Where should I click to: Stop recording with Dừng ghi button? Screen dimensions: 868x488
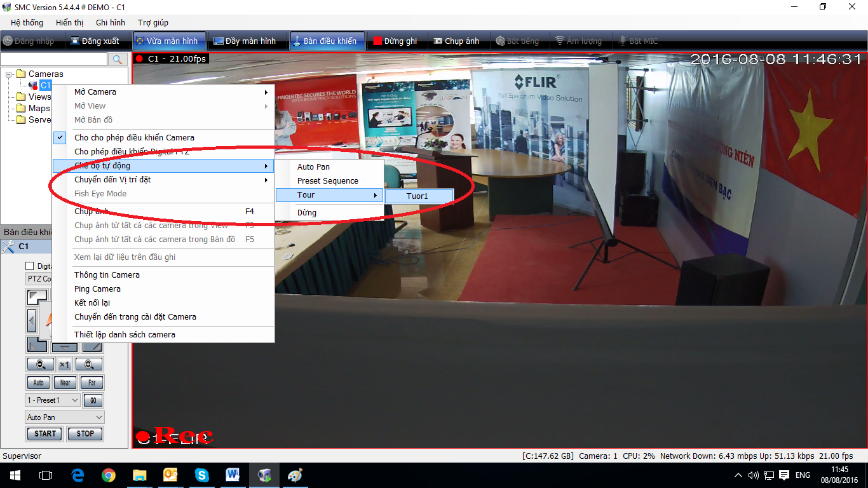pos(395,41)
